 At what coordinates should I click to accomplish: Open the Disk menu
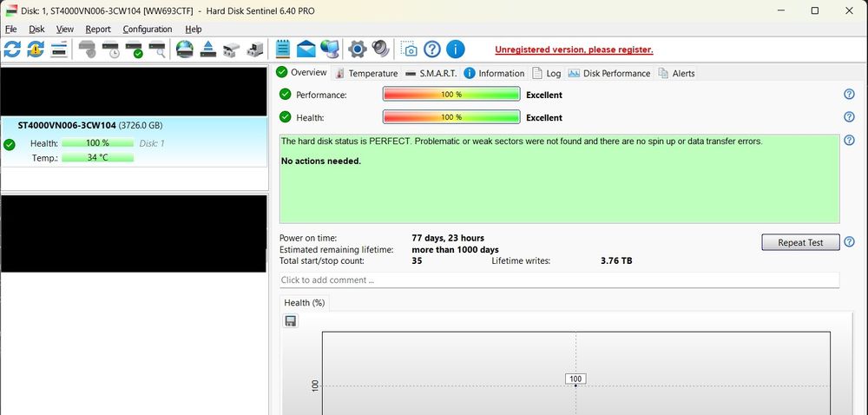click(x=36, y=29)
